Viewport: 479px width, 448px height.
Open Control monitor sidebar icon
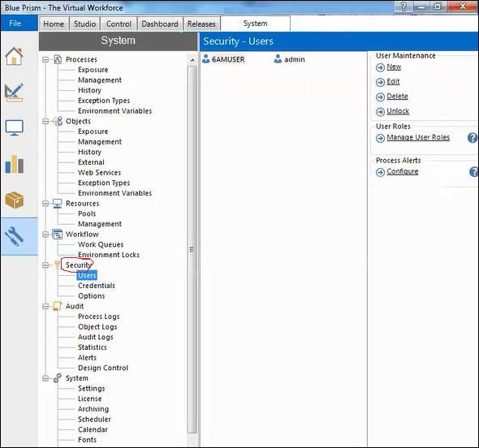coord(14,127)
